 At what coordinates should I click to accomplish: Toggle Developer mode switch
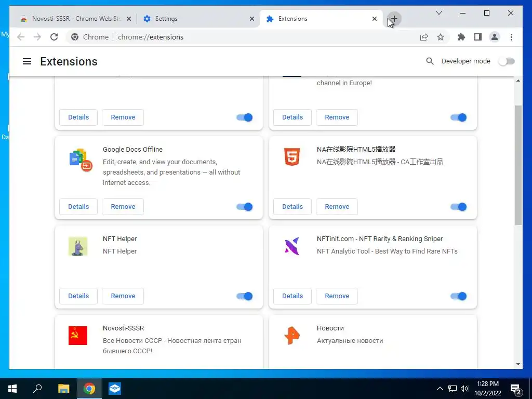[x=507, y=61]
